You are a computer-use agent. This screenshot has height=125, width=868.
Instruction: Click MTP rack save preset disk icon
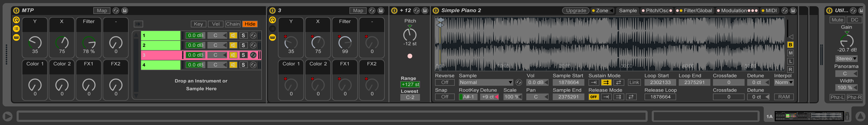124,10
